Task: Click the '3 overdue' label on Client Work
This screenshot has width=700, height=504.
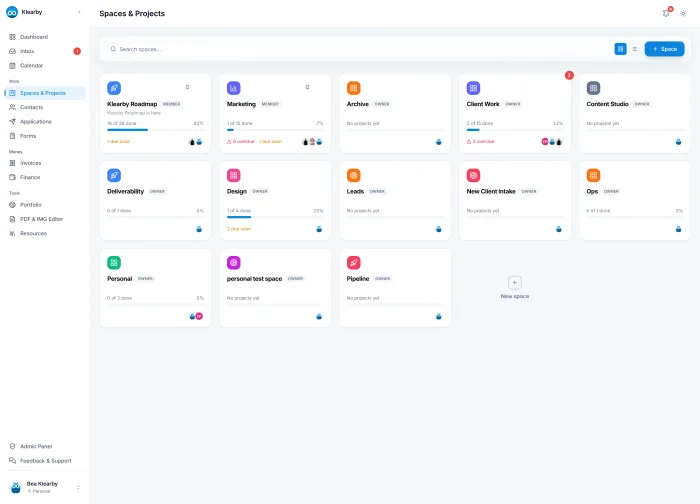Action: 480,142
